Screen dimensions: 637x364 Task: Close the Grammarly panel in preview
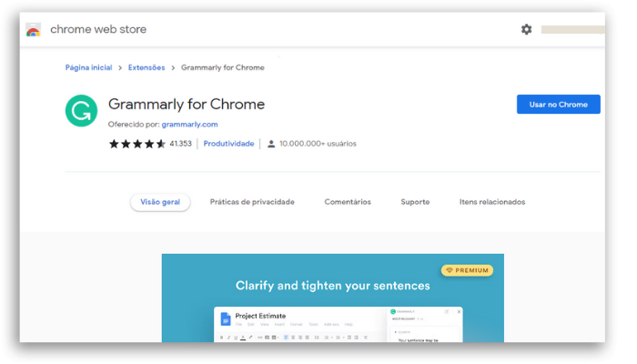point(459,311)
